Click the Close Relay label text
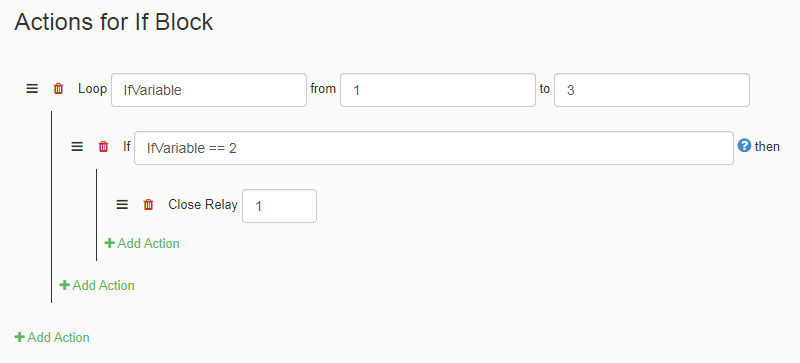Image resolution: width=800 pixels, height=363 pixels. tap(203, 205)
